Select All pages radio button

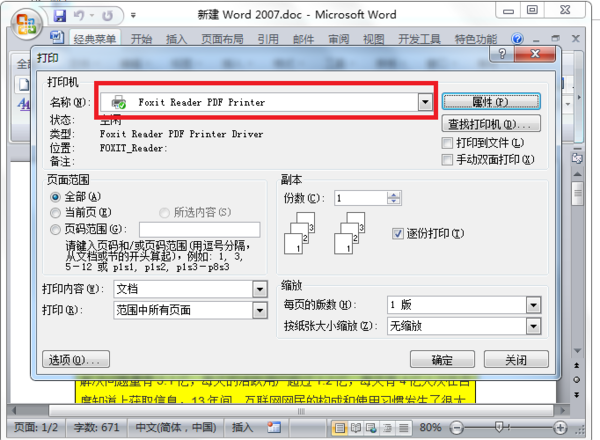point(55,197)
